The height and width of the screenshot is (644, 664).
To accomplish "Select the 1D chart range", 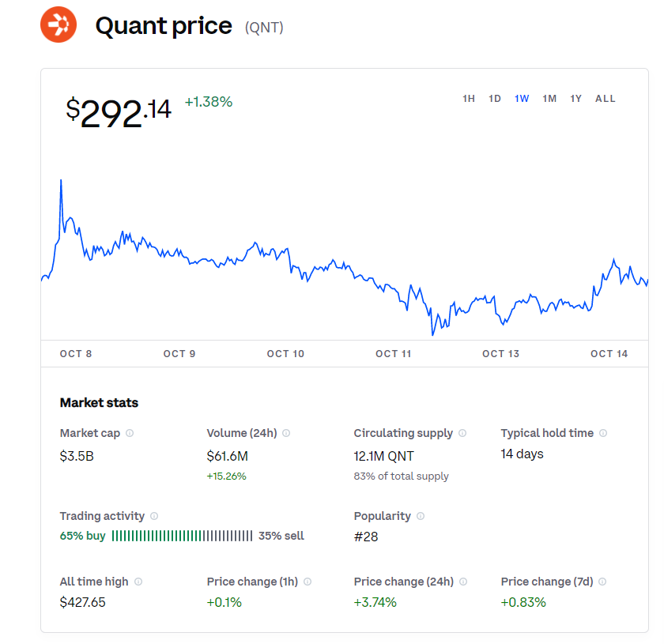I will pos(495,99).
